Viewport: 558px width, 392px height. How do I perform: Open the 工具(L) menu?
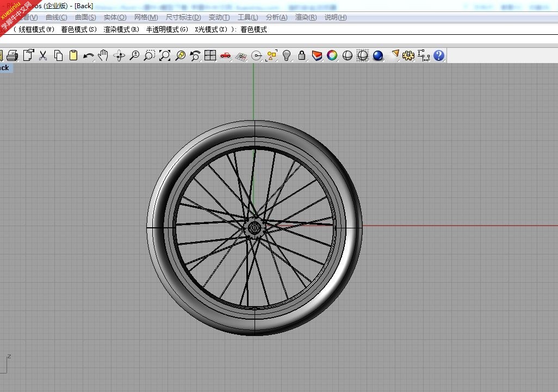(x=247, y=17)
